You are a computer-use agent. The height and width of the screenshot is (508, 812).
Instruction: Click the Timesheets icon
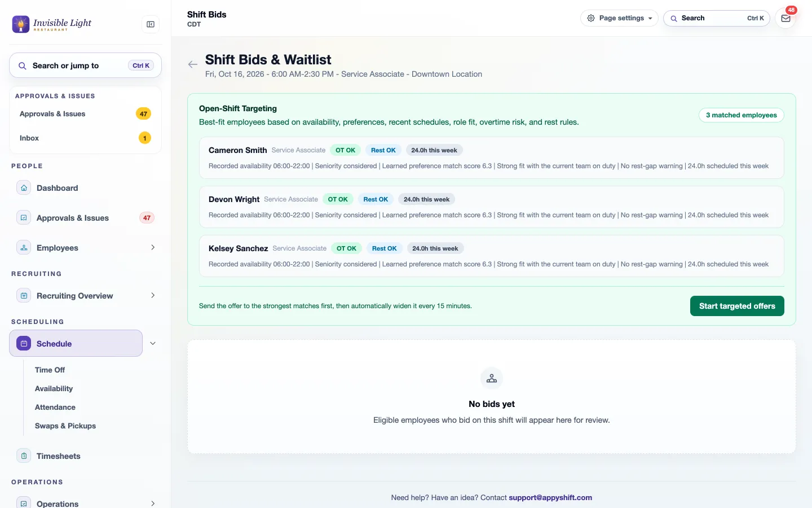(x=24, y=456)
